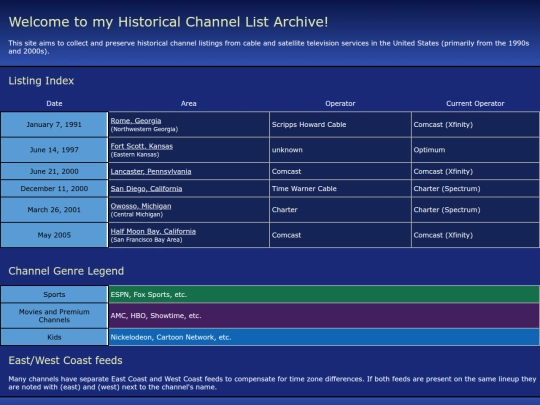Screen dimensions: 540x405
Task: Click the Scripps Howard Cable operator cell
Action: 340,124
